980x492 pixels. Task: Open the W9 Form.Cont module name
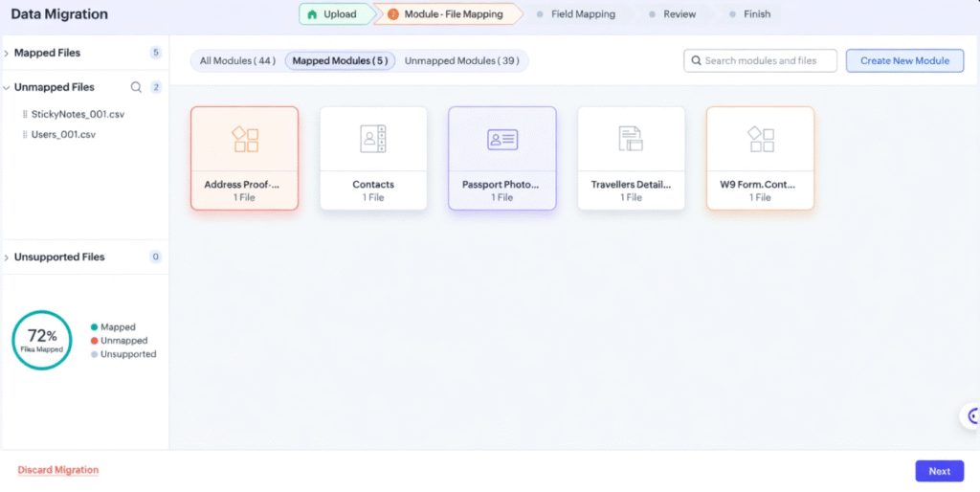[x=758, y=185]
